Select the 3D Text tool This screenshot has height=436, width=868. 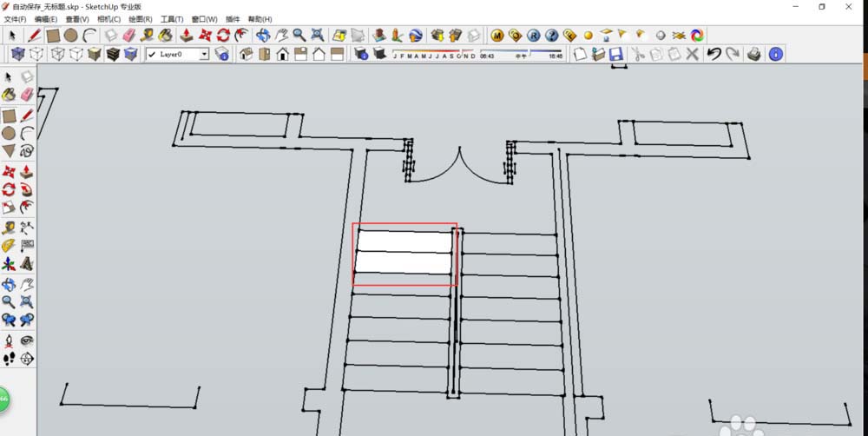pos(27,264)
